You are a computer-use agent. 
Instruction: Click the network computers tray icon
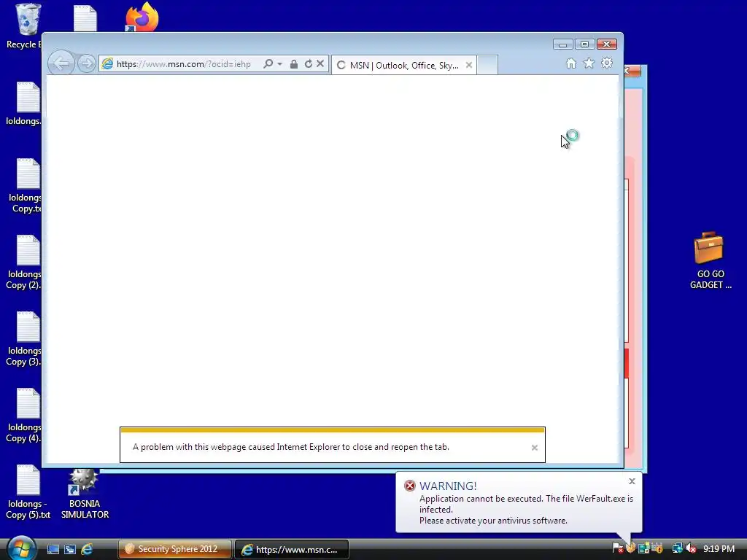[644, 548]
